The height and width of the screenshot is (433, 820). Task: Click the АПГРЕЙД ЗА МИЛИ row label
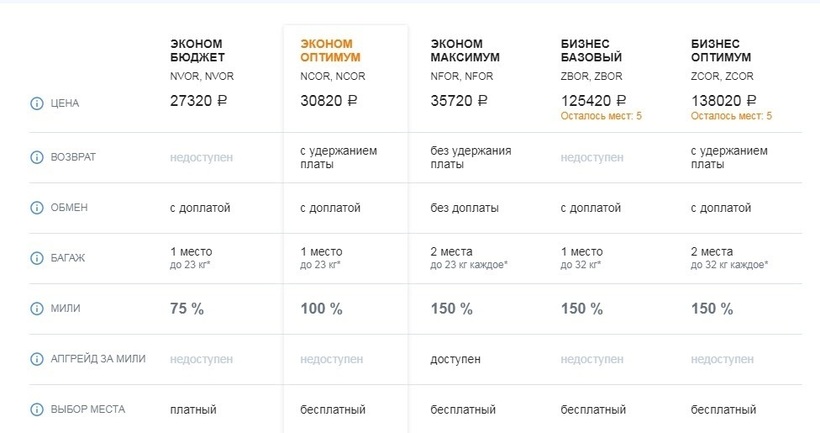pyautogui.click(x=97, y=359)
